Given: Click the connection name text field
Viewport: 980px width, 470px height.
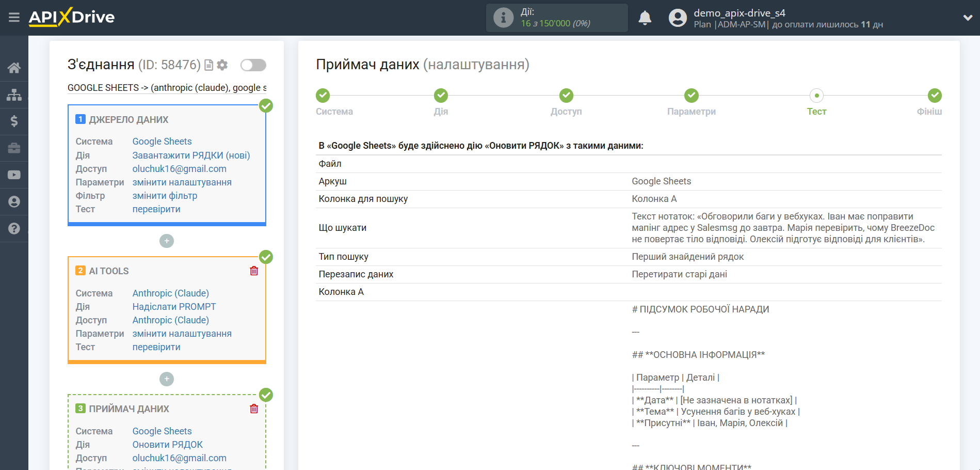Looking at the screenshot, I should (x=167, y=88).
